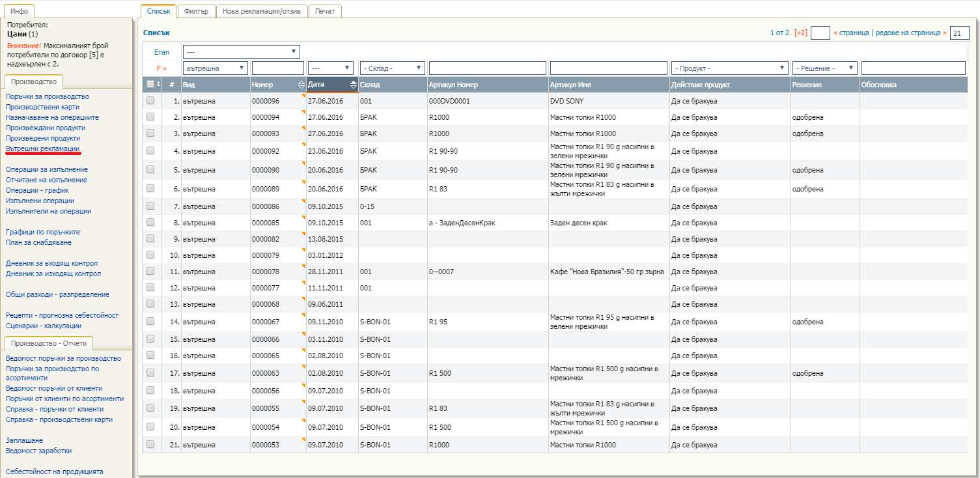
Task: Click the 'DVD SONY' article name cell
Action: 567,101
